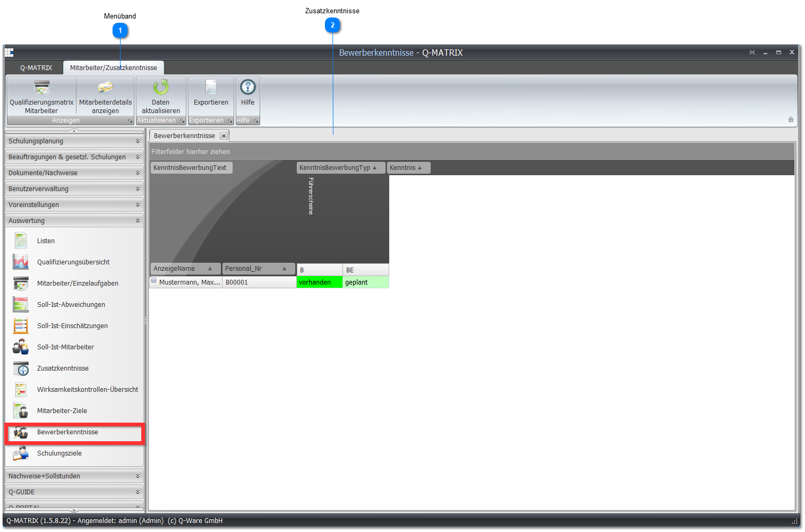Viewport: 805px width, 532px height.
Task: Open Qualifizierungsmatrix Mitarbeiter from the ribbon
Action: tap(41, 97)
